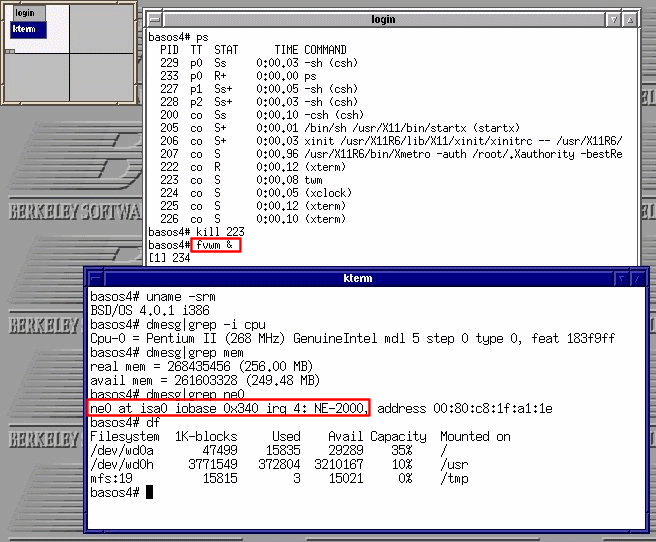Click the MAC address 00:80:c8:1f:a1:1e
656x542 pixels.
(492, 408)
